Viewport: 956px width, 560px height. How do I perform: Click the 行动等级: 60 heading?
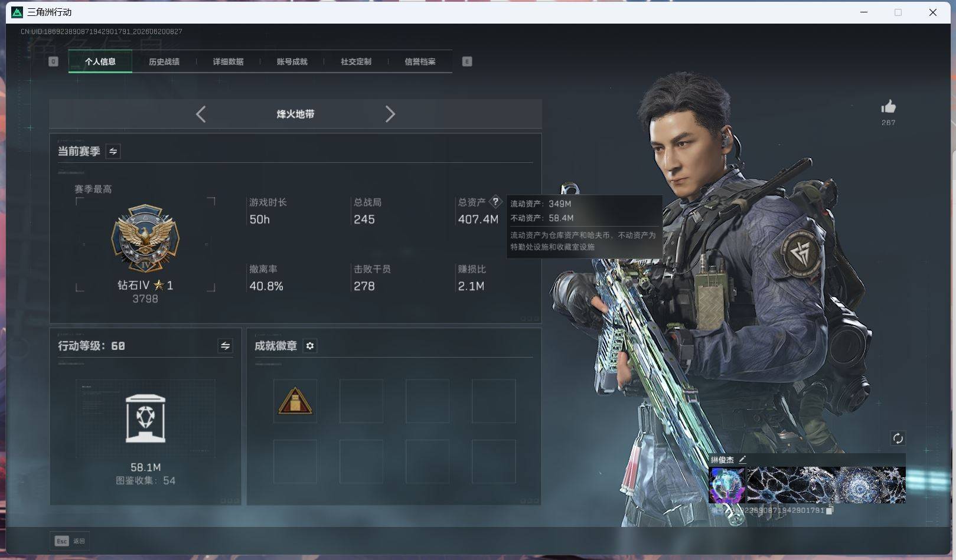(92, 346)
